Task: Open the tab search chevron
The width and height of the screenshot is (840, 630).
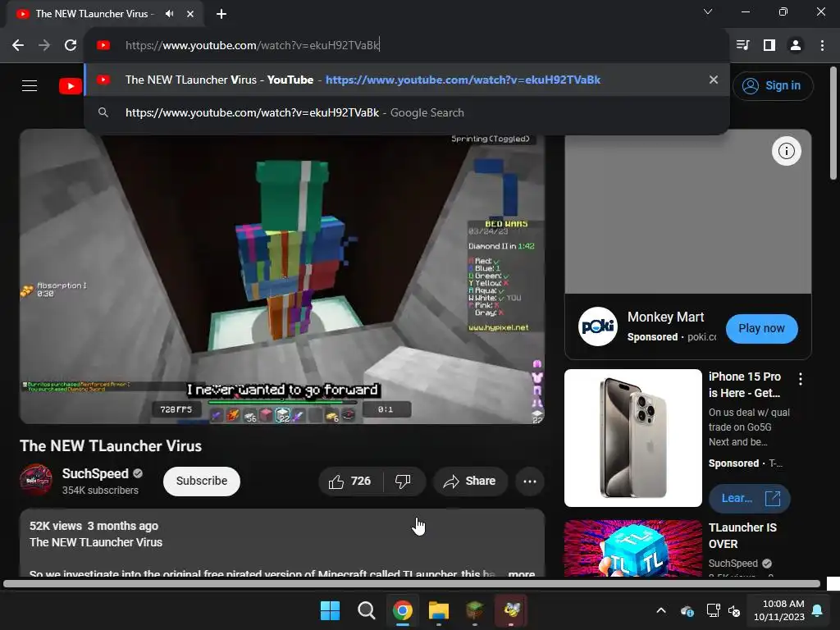Action: [708, 11]
